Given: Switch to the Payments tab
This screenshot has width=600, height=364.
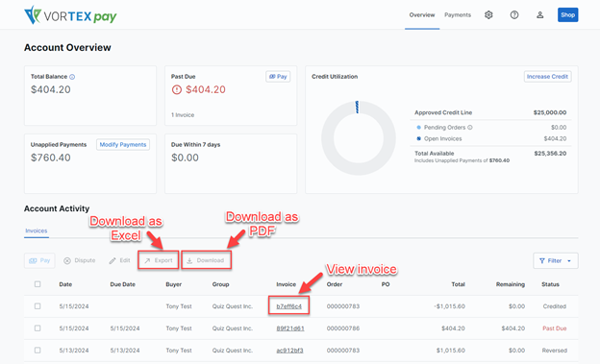Looking at the screenshot, I should [x=458, y=15].
